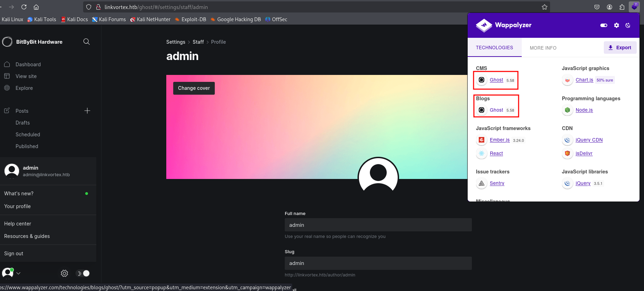Expand the user menu chevron at bottom
644x291 pixels.
coord(18,273)
